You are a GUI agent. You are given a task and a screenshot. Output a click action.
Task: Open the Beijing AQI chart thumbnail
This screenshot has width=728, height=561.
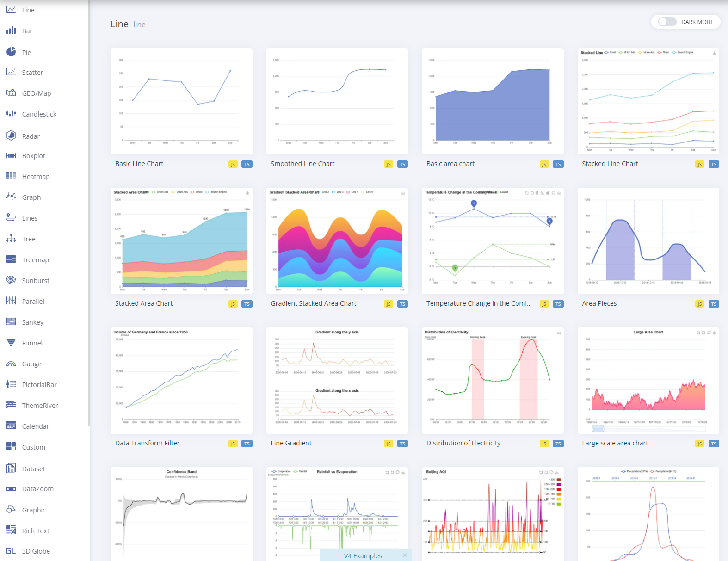(x=493, y=514)
